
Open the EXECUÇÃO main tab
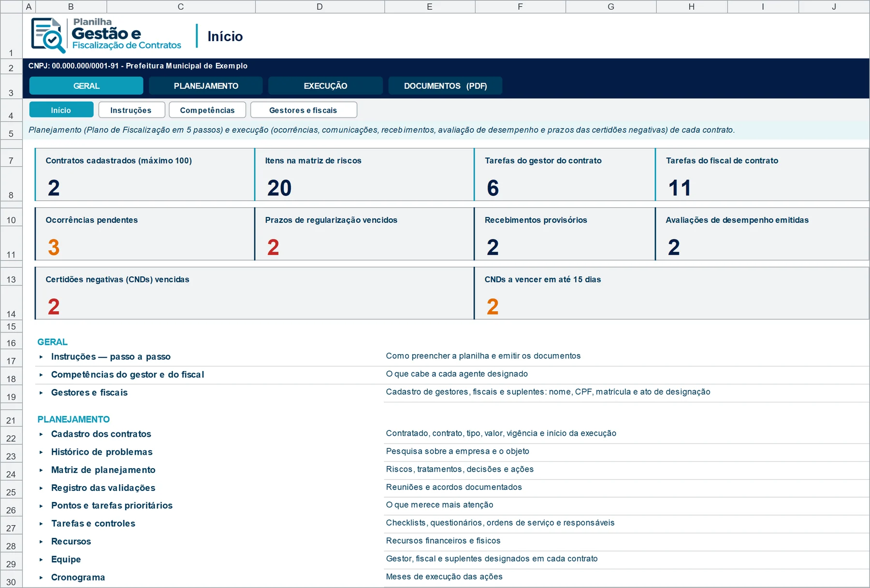[x=325, y=86]
